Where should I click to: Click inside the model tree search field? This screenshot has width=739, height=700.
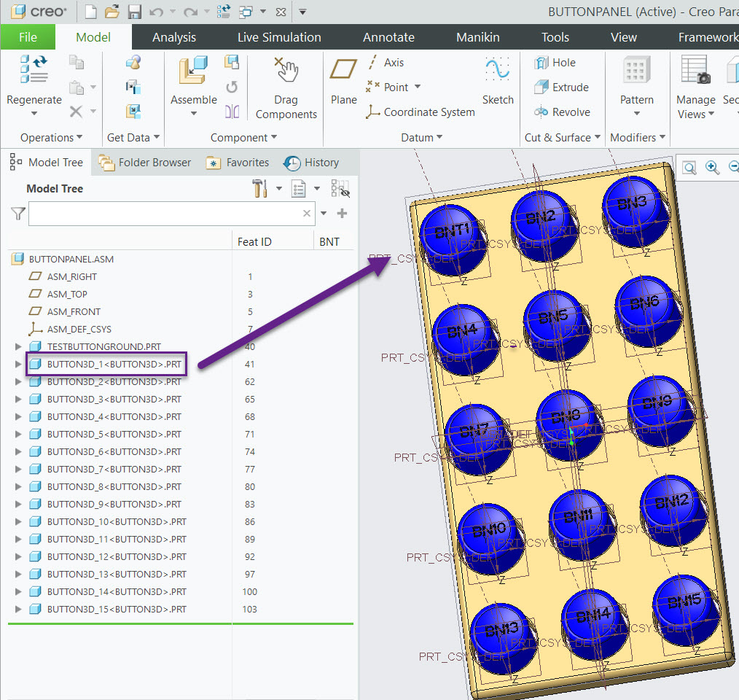click(168, 213)
